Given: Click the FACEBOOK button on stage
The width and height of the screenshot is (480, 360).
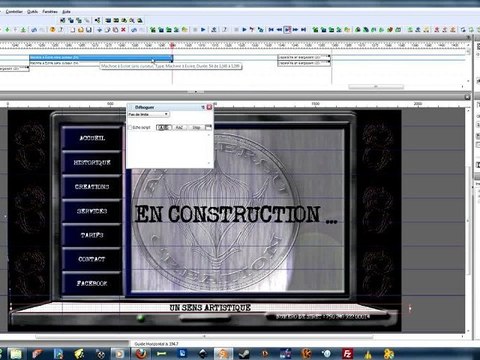Looking at the screenshot, I should click(x=92, y=283).
